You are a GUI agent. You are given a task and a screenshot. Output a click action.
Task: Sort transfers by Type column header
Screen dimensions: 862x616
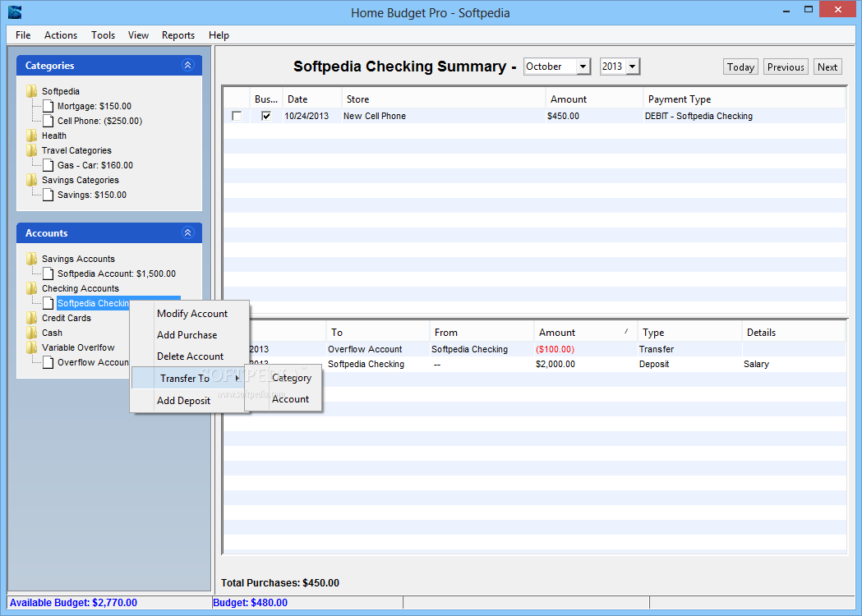pyautogui.click(x=690, y=333)
